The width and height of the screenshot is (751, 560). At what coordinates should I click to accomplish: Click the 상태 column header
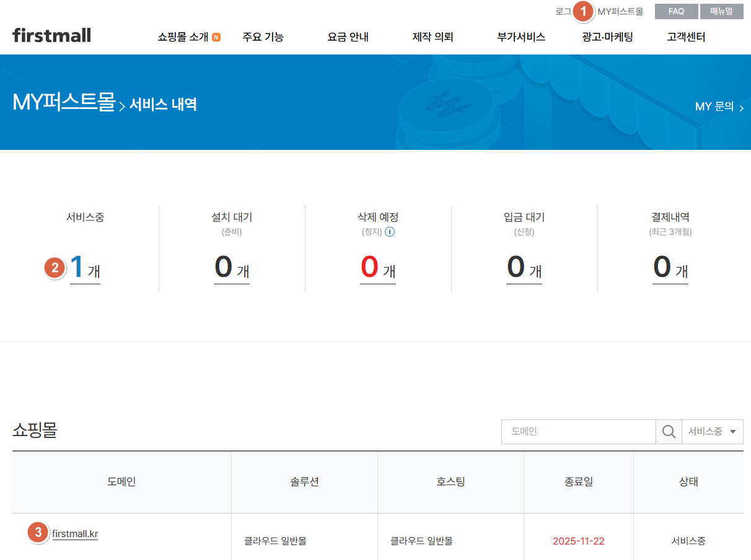(688, 482)
